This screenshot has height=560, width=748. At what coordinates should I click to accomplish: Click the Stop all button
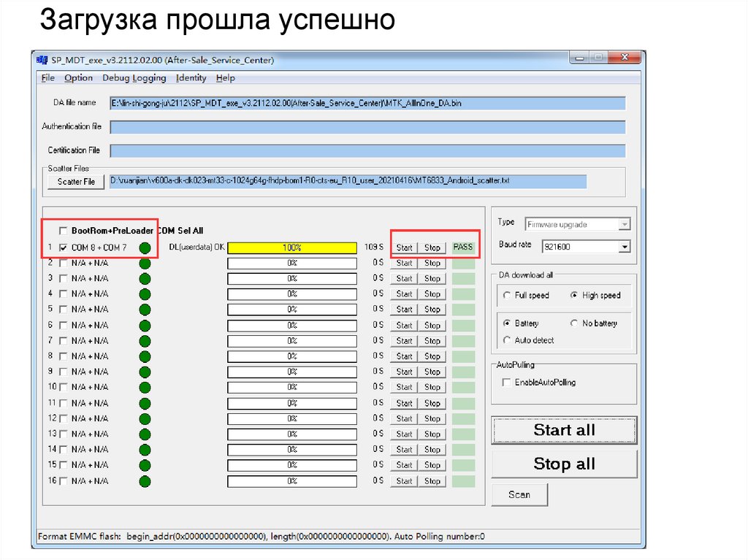point(564,464)
